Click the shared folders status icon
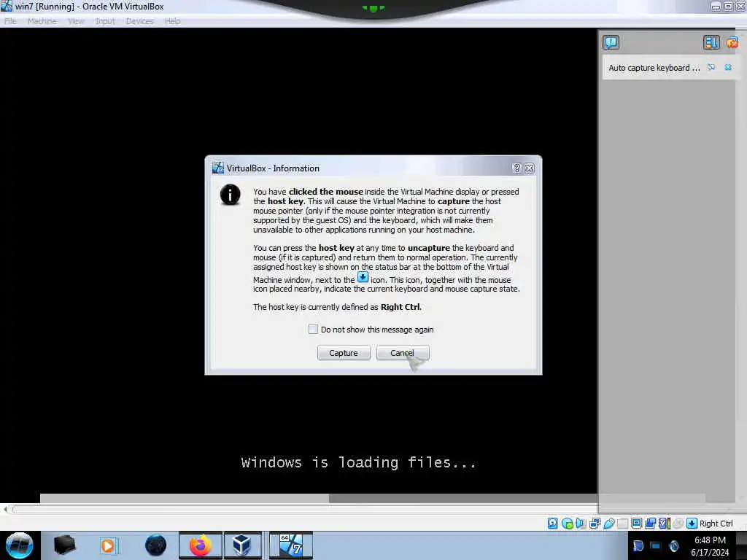Image resolution: width=747 pixels, height=560 pixels. point(623,524)
